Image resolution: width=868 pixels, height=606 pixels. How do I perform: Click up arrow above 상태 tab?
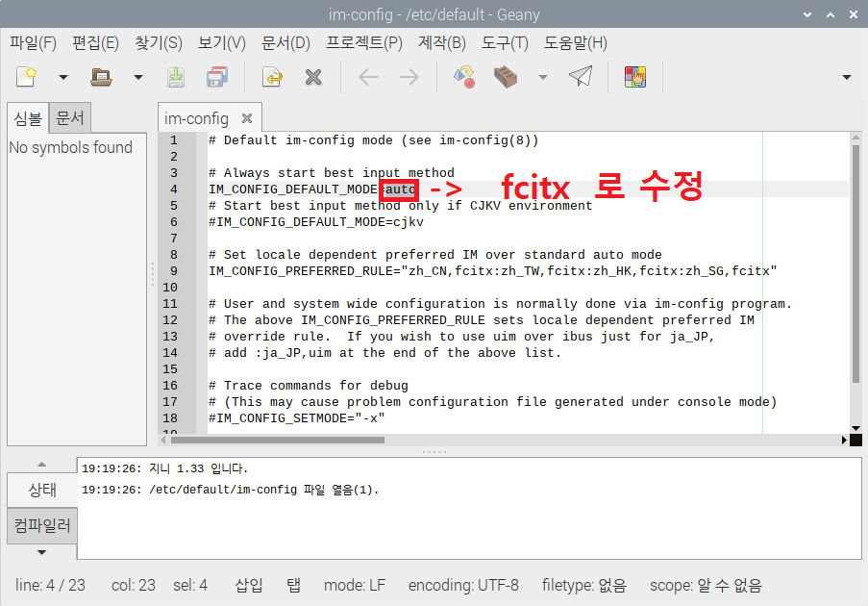[x=42, y=465]
